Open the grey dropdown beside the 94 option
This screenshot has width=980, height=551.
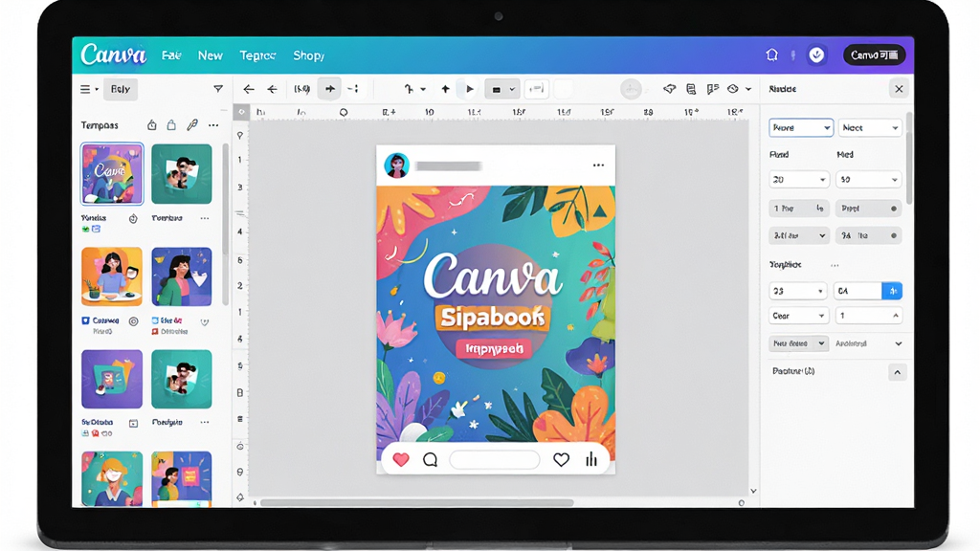pos(799,235)
